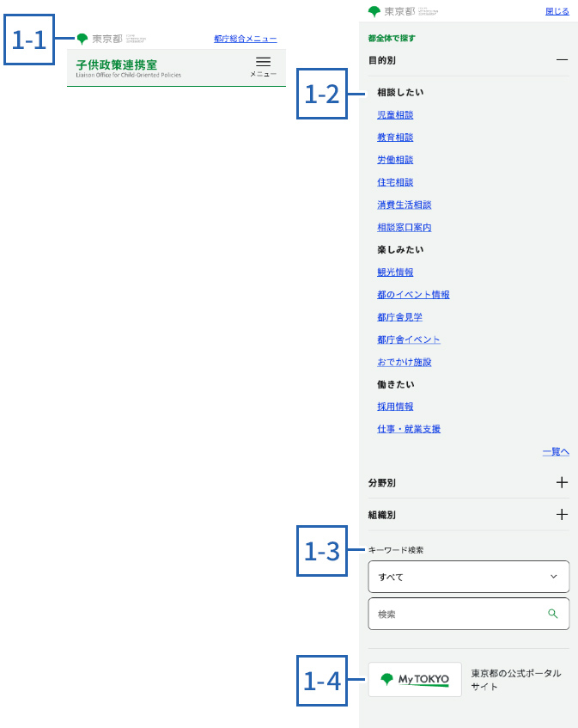Click the 働きたい heading text

(x=396, y=384)
